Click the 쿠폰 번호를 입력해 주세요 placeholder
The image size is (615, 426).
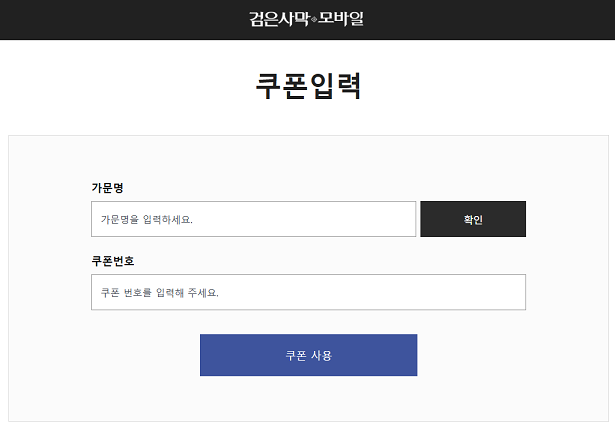[159, 293]
